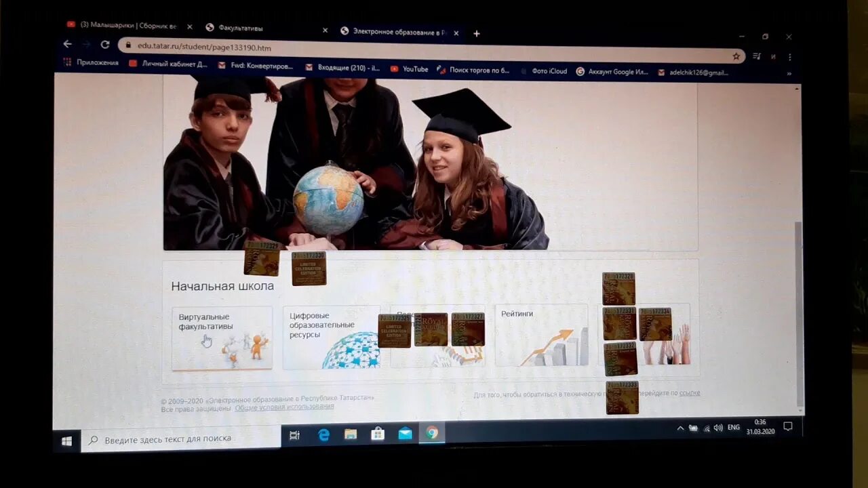Open the adelchik126@gmail bookmark
868x488 pixels.
pyautogui.click(x=693, y=73)
